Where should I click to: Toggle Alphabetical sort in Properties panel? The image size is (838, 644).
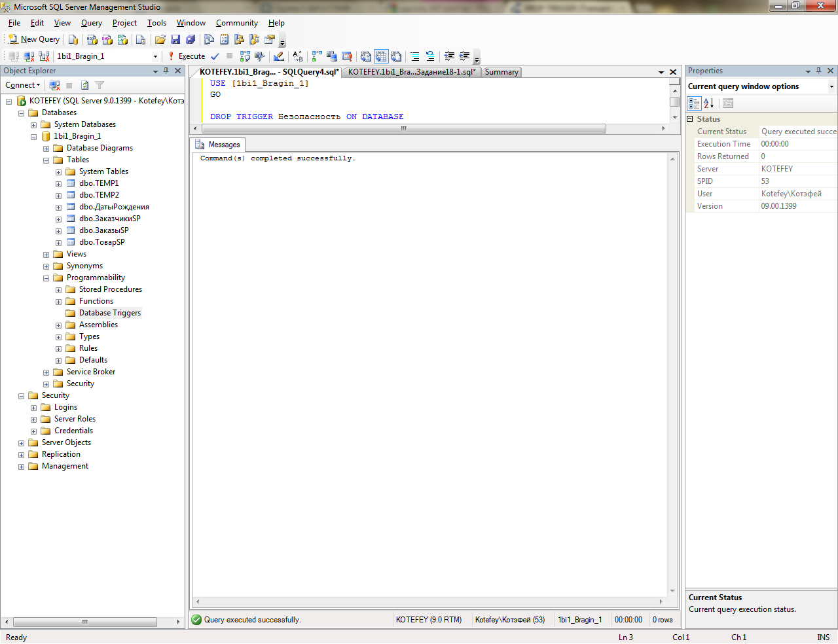tap(709, 103)
